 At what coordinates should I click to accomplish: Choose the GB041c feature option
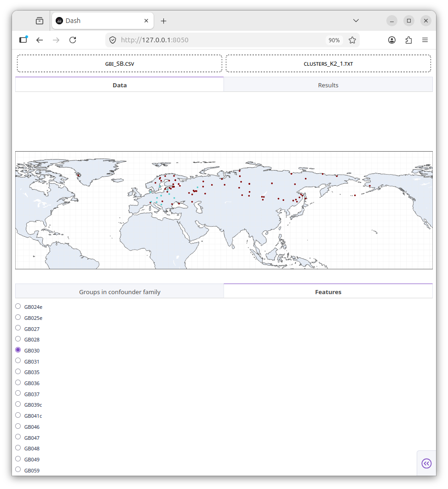(x=18, y=415)
